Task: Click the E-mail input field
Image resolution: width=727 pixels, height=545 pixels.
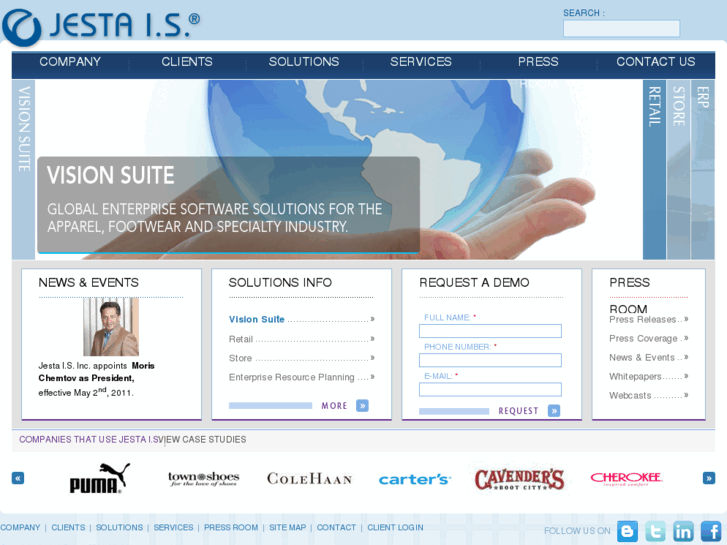Action: click(490, 389)
